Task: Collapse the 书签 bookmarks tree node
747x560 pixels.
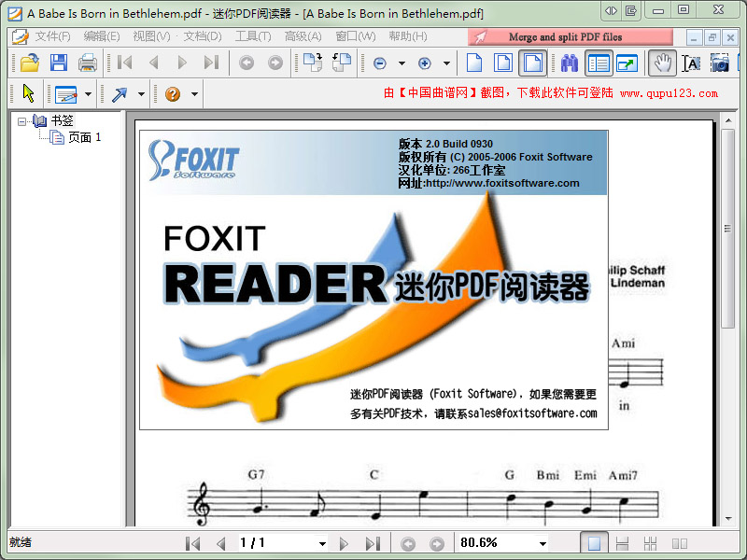Action: pos(22,120)
